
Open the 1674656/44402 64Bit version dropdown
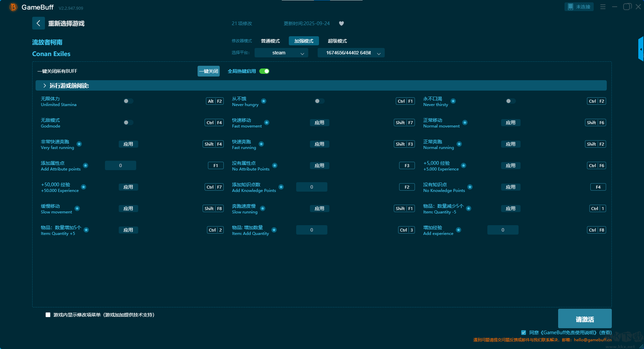tap(351, 53)
